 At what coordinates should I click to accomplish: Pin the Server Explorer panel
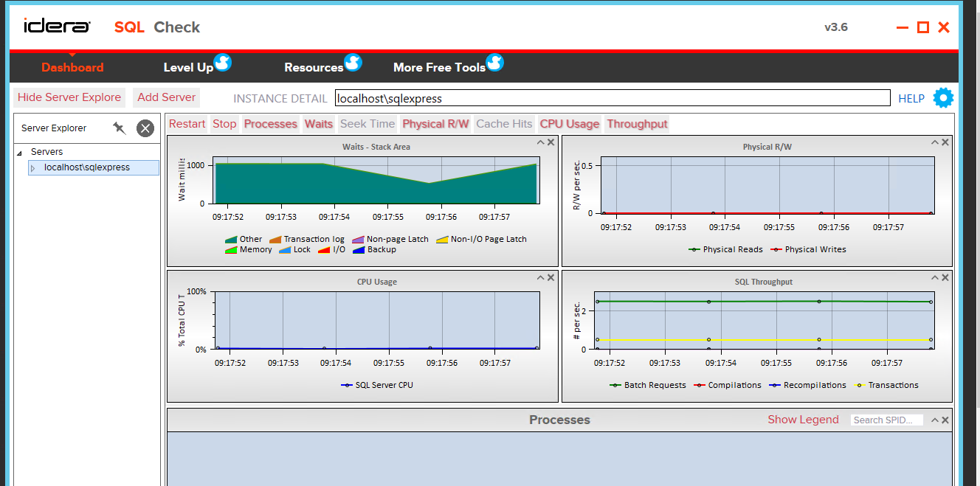tap(119, 128)
